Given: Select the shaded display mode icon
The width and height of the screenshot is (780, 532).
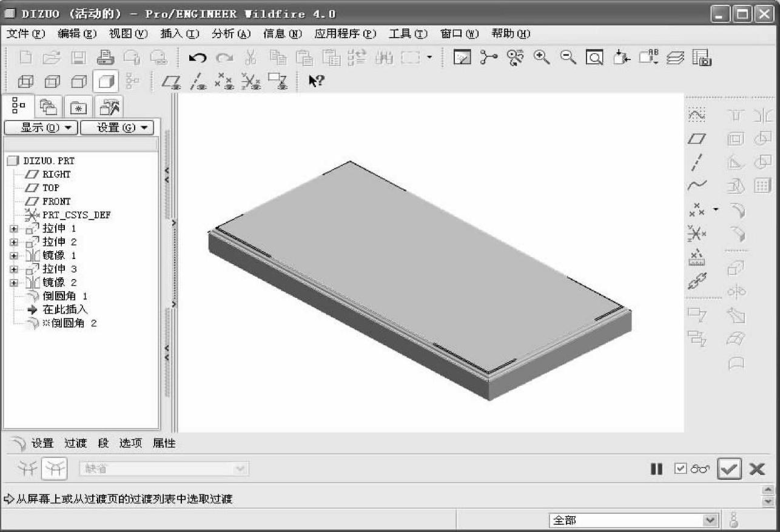Looking at the screenshot, I should pos(105,81).
